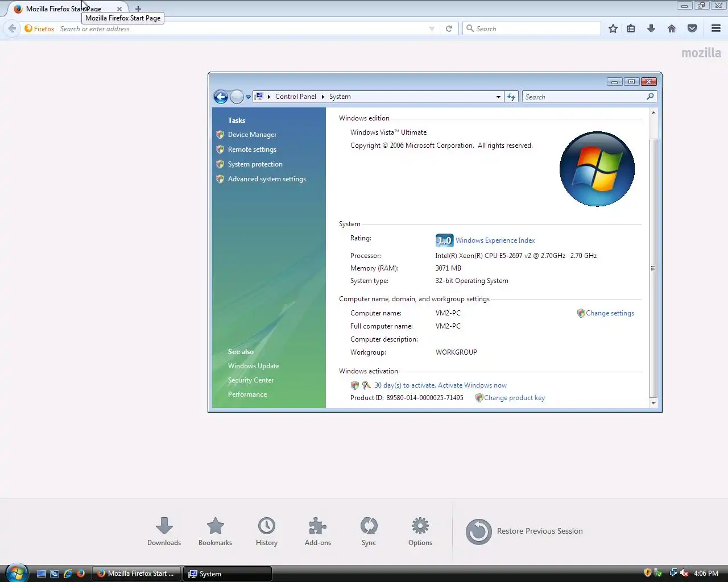Open recent pages dropdown beside forward arrow
Image resolution: width=728 pixels, height=582 pixels.
pos(248,97)
